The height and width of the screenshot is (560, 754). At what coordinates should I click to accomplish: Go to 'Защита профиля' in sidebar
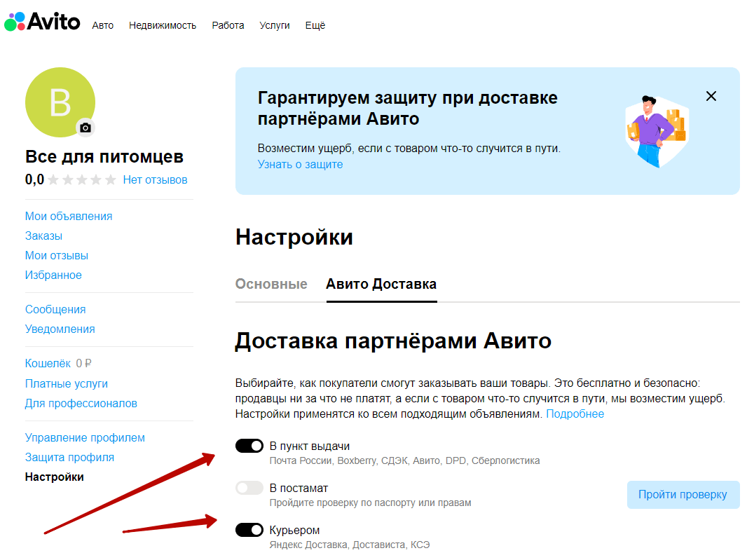[x=70, y=458]
